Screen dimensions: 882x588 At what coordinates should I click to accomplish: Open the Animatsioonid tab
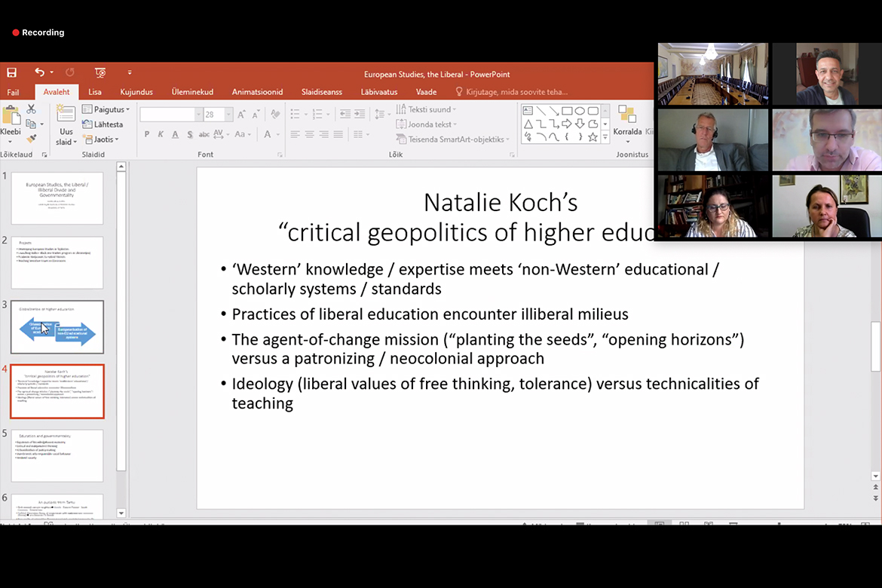coord(257,92)
